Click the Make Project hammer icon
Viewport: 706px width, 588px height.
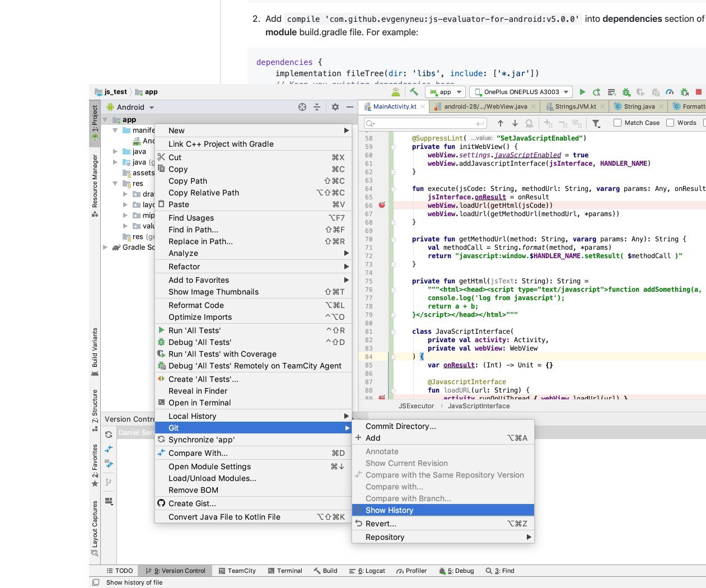tap(414, 92)
